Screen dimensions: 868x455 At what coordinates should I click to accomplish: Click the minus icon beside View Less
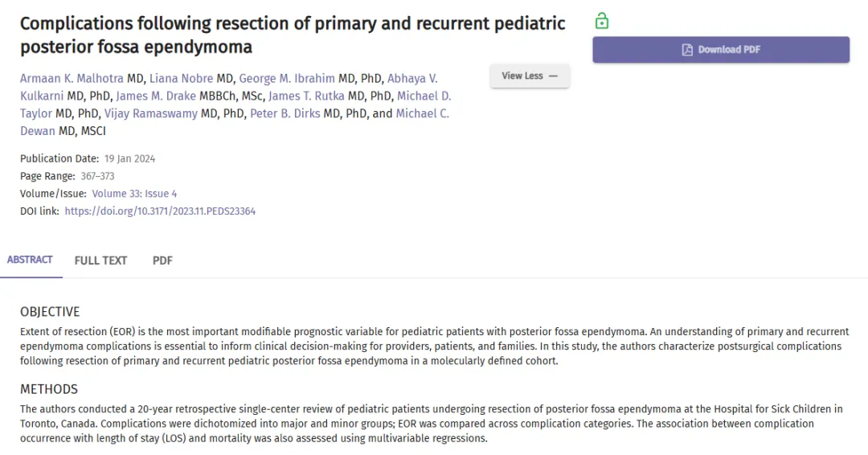(553, 76)
